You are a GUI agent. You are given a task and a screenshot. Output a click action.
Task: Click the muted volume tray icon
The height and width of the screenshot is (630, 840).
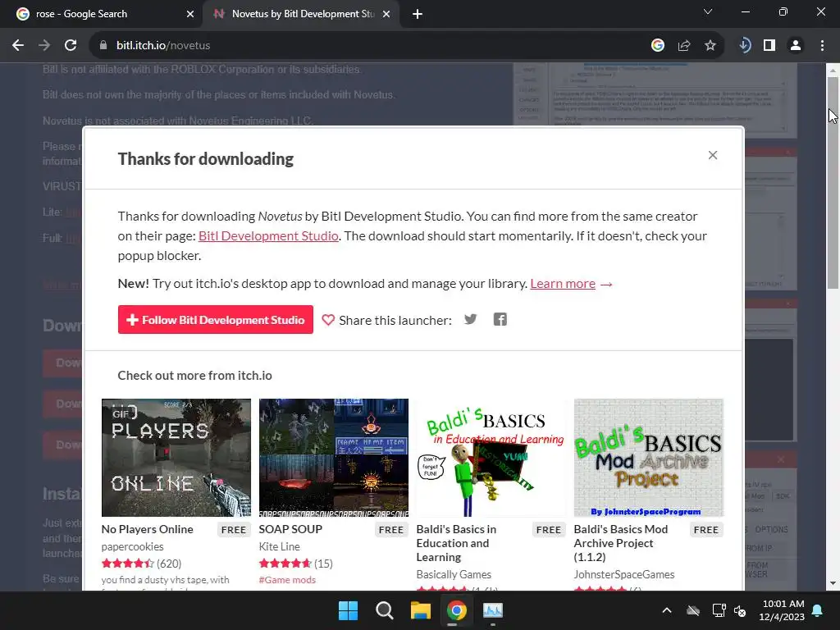pos(740,610)
